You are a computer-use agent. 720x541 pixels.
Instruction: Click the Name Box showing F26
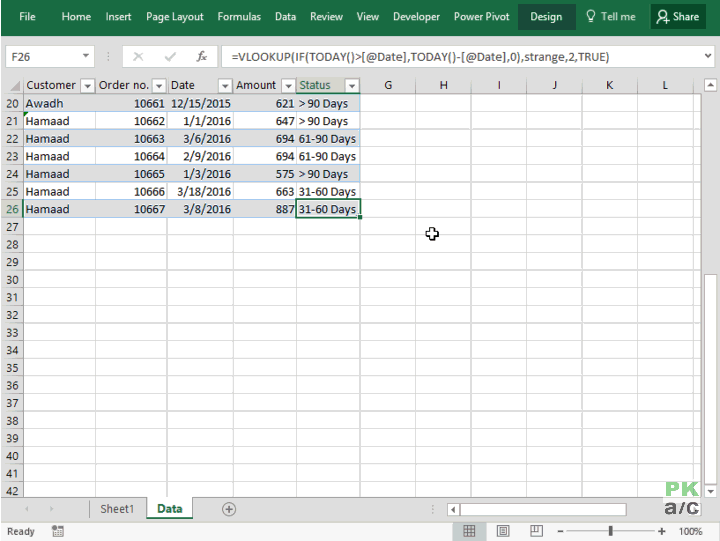coord(44,57)
